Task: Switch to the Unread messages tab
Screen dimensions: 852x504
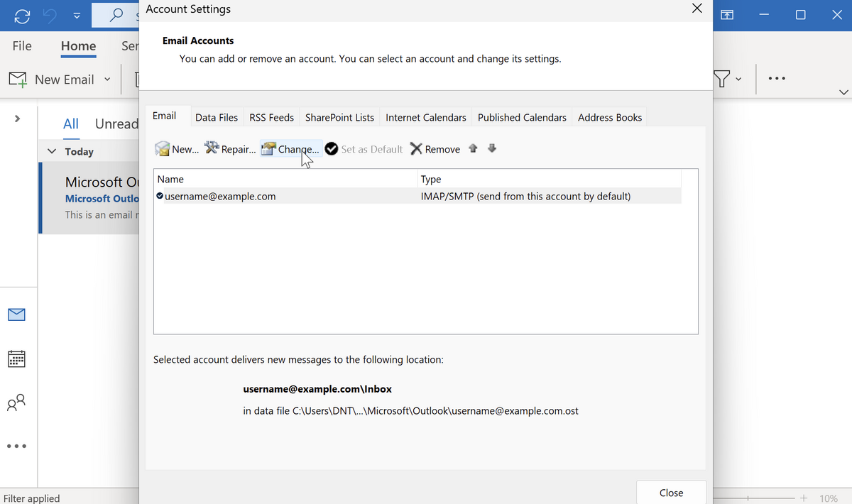Action: pos(116,124)
